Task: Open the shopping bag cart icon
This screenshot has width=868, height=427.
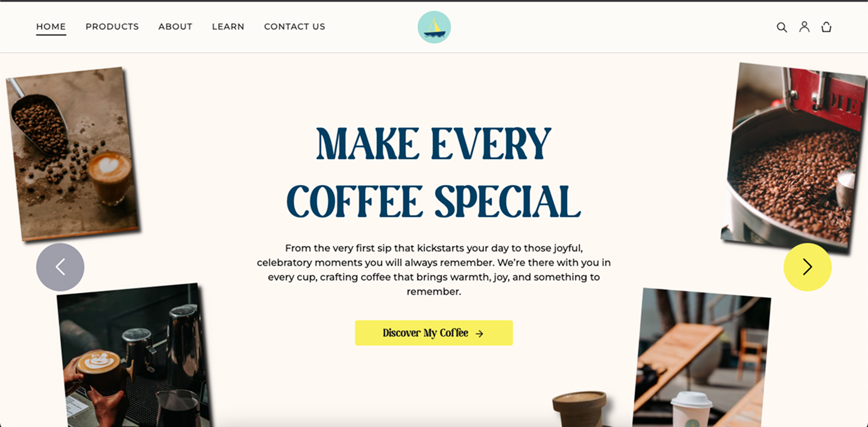Action: point(826,27)
